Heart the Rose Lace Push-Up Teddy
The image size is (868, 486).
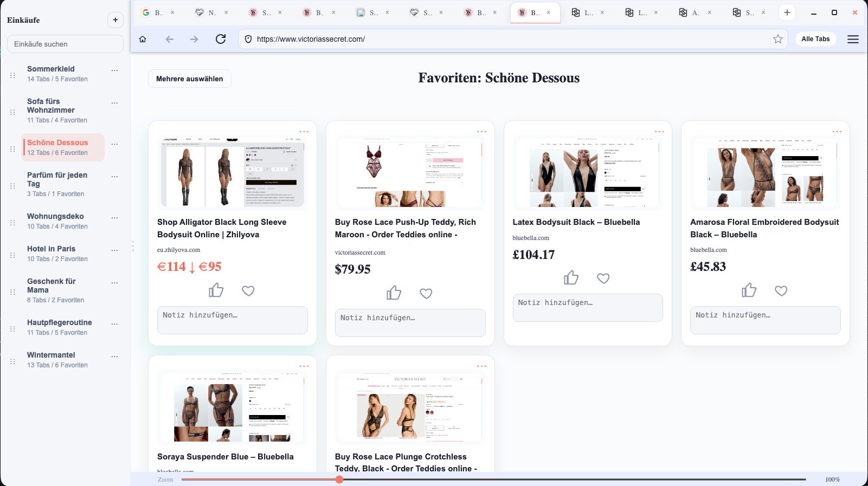426,294
